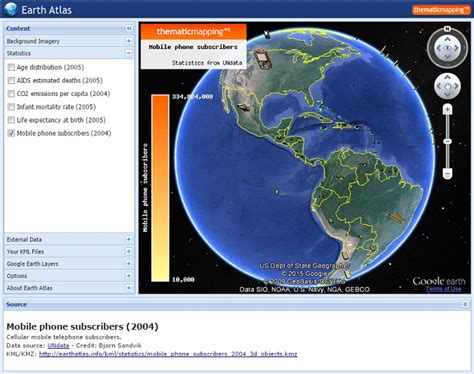Viewport: 474px width, 374px height.
Task: Pan left with the move joystick arrow
Action: point(439,86)
